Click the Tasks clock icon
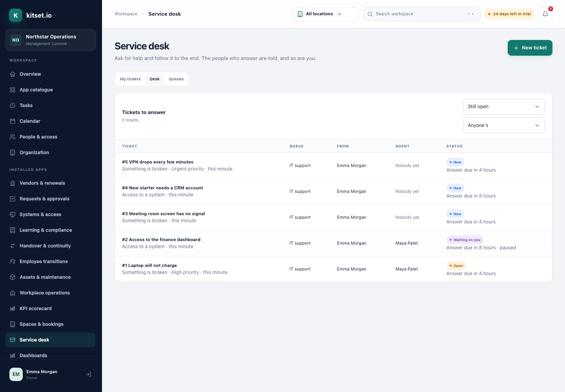This screenshot has height=392, width=565. click(13, 105)
